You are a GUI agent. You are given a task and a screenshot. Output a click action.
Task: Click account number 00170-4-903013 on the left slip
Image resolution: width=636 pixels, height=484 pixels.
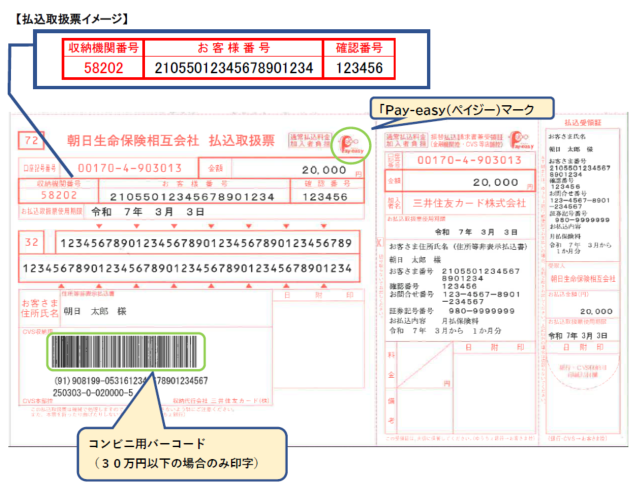129,168
